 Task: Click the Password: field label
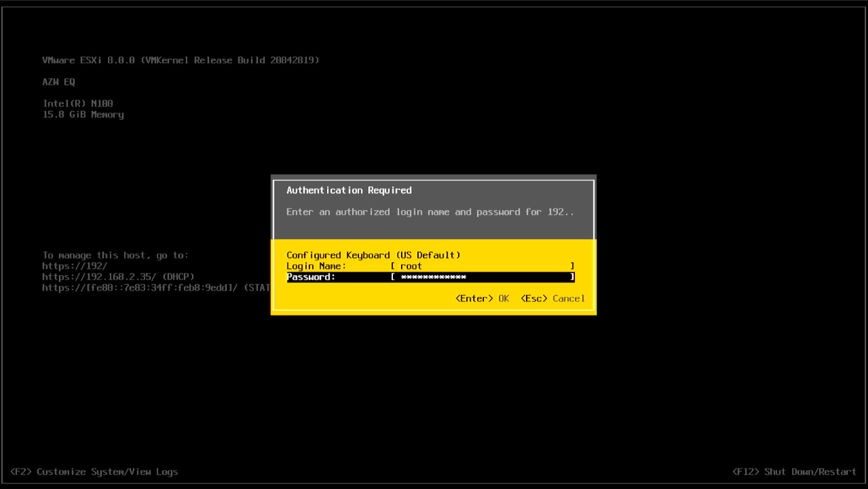coord(311,277)
